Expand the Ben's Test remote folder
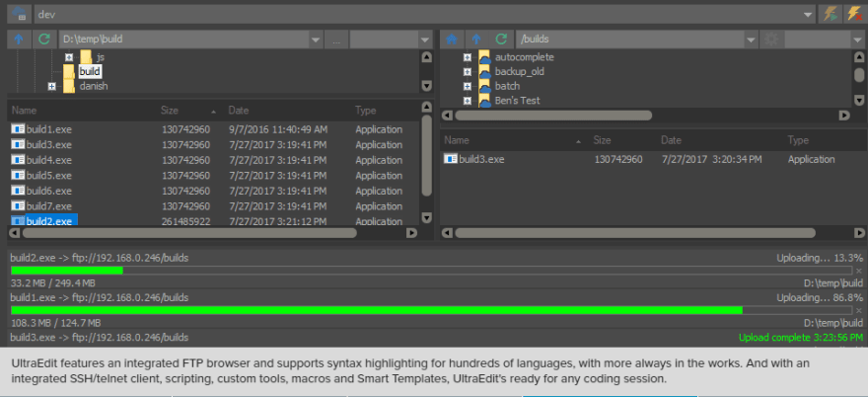 point(467,101)
